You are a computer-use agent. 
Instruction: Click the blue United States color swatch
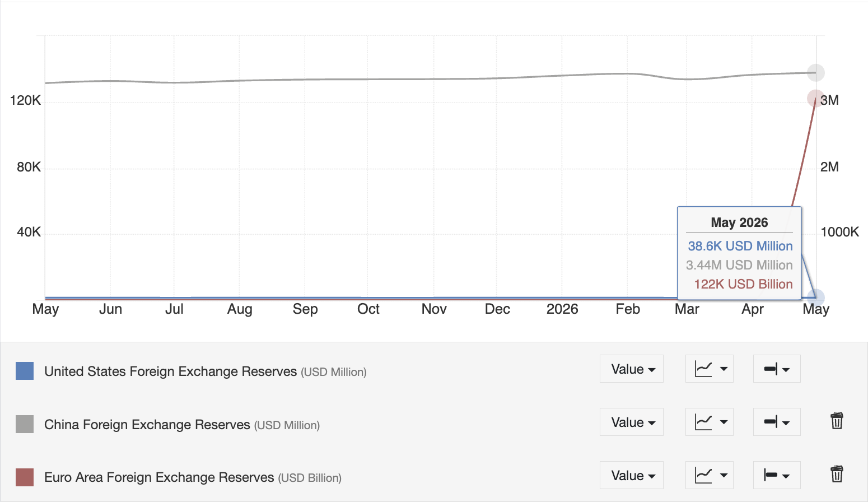point(25,371)
